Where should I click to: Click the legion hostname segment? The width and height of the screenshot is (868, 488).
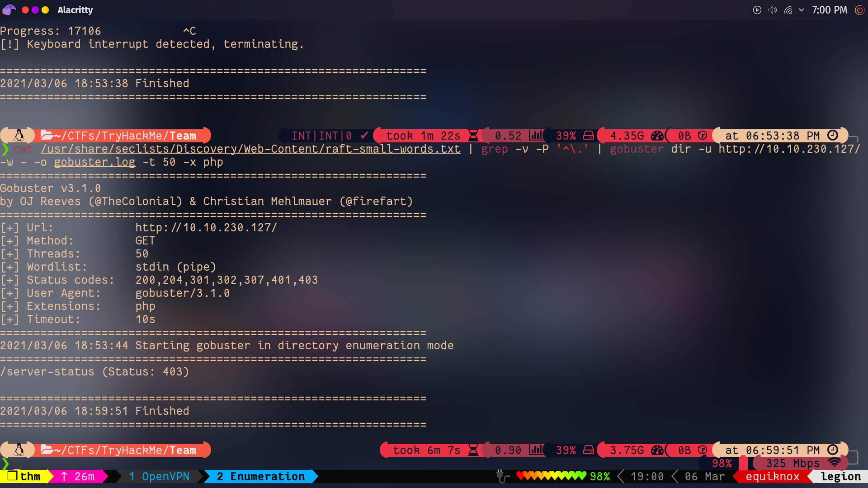840,476
